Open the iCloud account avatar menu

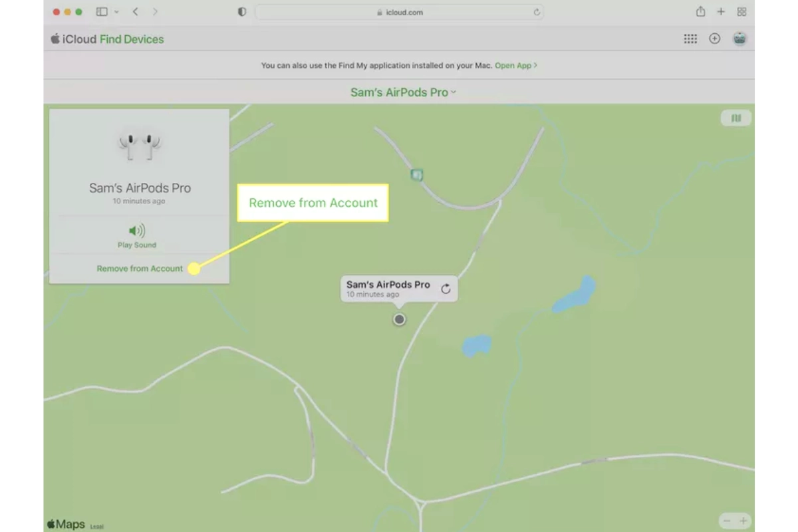click(739, 39)
